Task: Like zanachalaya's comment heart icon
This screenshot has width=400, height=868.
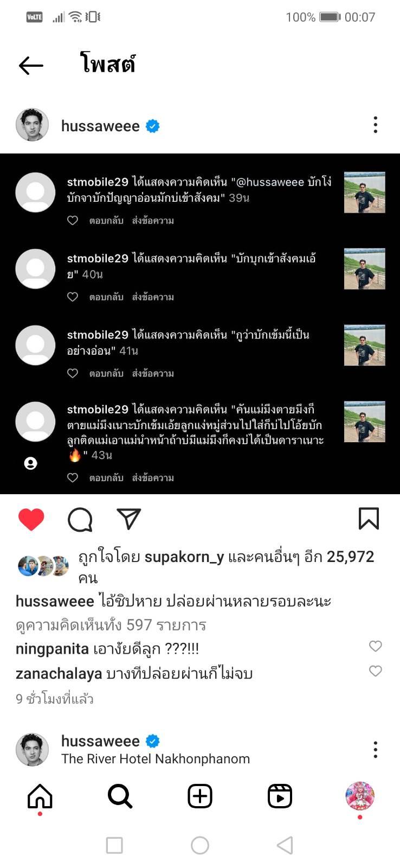Action: (x=375, y=671)
